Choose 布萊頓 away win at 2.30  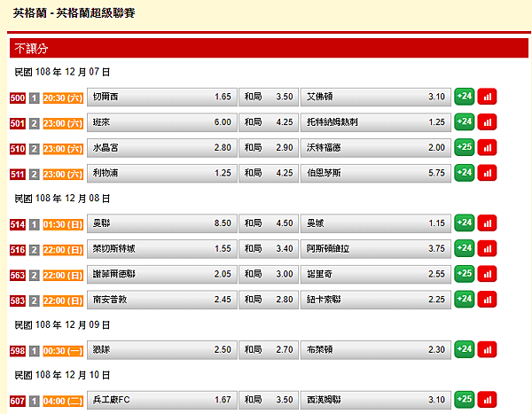(376, 350)
